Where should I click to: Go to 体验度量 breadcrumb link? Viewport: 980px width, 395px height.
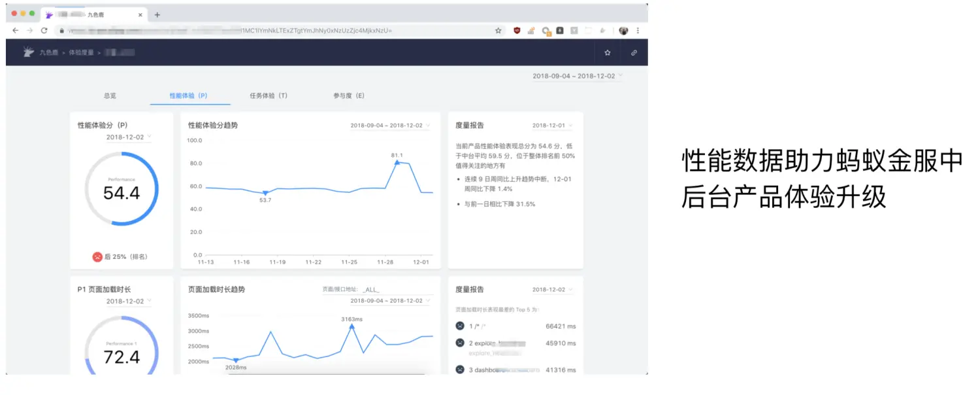point(82,52)
